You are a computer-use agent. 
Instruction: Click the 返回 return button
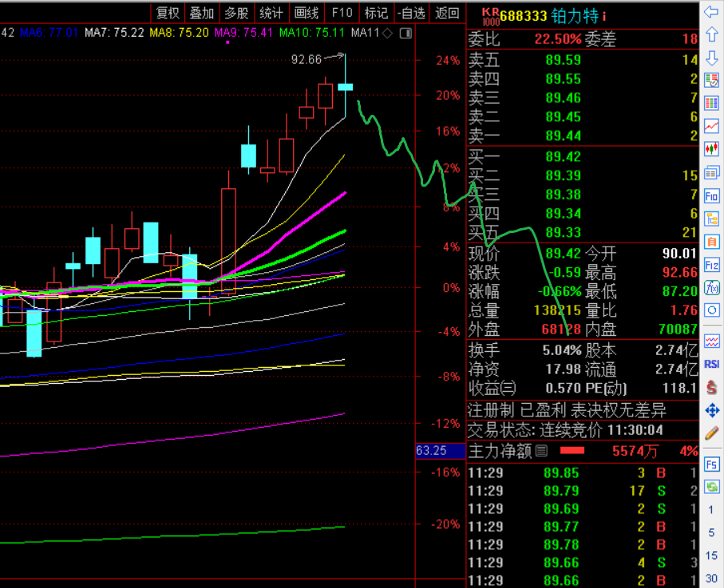(x=447, y=13)
